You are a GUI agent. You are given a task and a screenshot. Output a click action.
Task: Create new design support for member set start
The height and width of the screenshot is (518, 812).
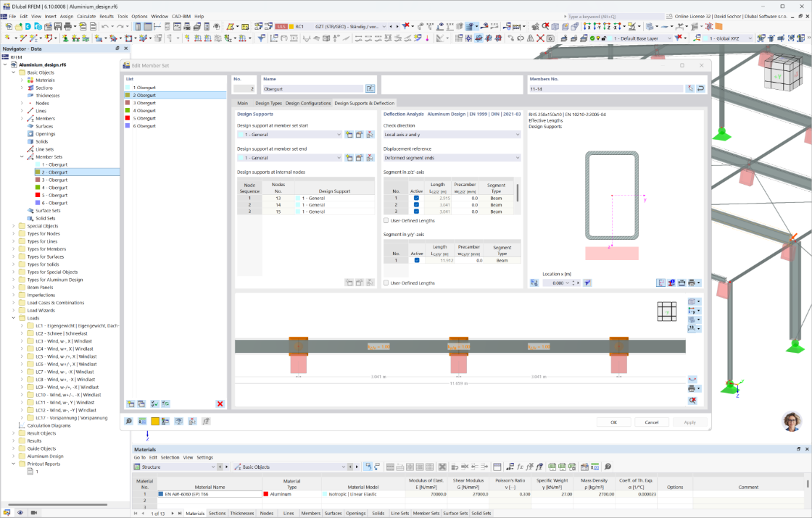pyautogui.click(x=349, y=135)
